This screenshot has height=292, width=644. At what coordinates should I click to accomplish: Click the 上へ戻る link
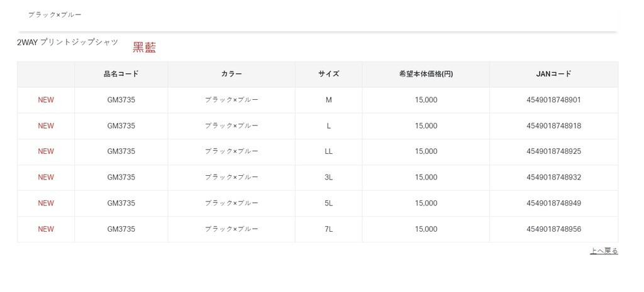click(x=604, y=251)
